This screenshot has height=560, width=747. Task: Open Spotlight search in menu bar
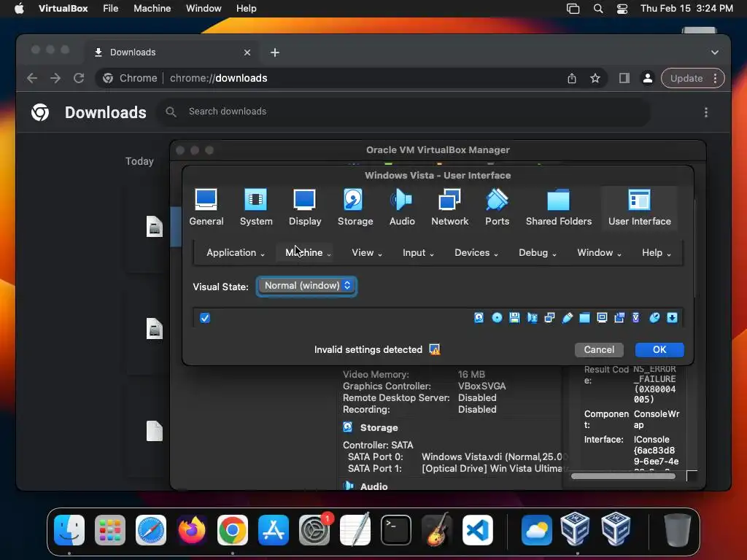pyautogui.click(x=598, y=9)
